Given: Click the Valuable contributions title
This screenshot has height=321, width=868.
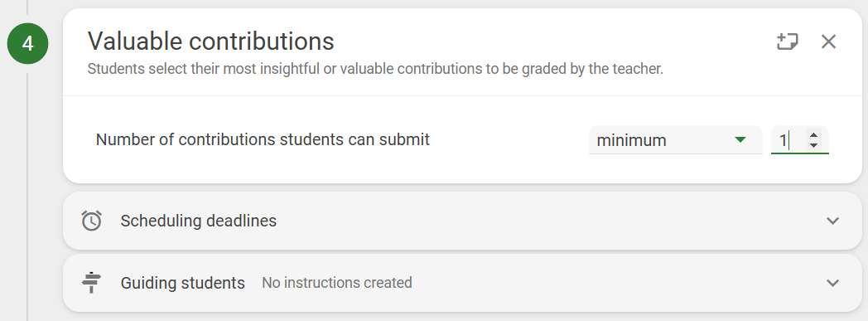Looking at the screenshot, I should [x=211, y=41].
